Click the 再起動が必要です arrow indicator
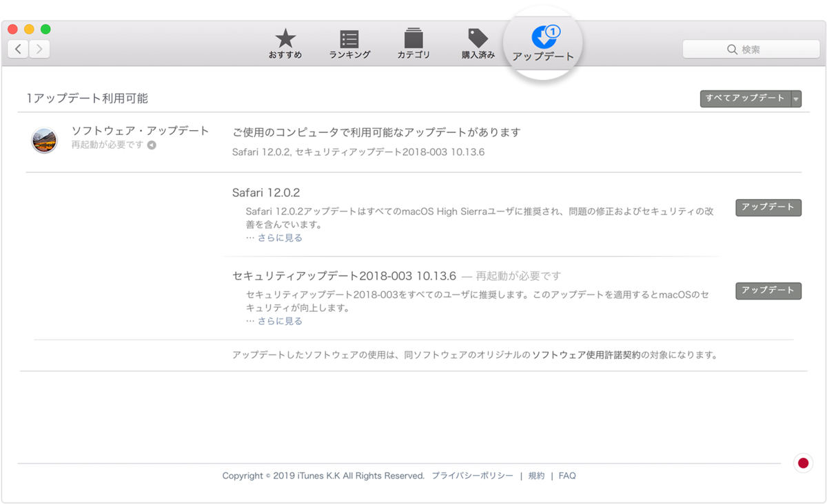This screenshot has width=827, height=504. [152, 145]
